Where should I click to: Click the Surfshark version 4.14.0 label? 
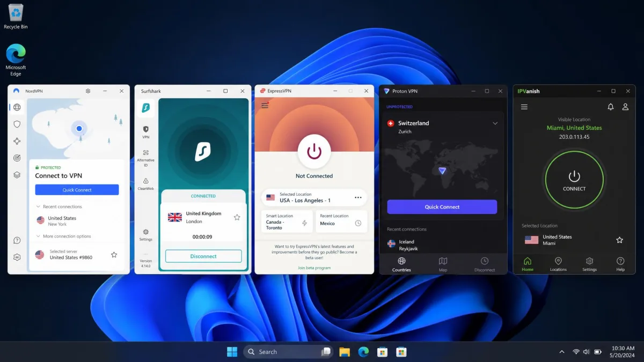click(146, 263)
